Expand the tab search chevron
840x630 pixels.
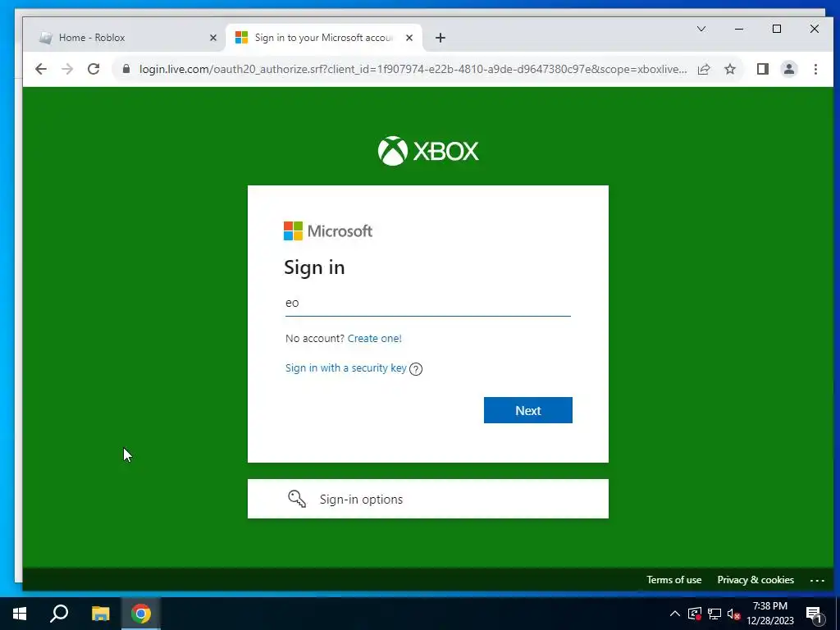click(x=701, y=29)
